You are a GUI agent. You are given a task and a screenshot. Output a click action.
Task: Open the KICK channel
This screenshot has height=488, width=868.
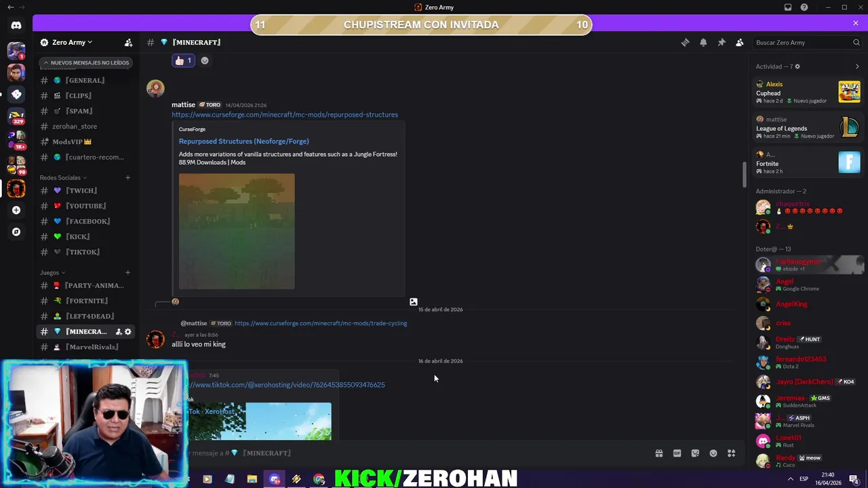coord(85,237)
